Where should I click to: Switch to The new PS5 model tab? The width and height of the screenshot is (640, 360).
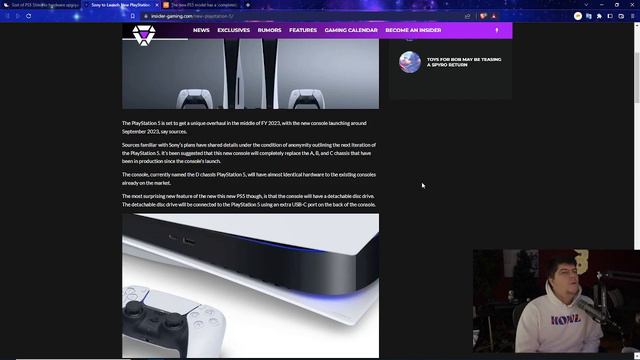coord(201,5)
